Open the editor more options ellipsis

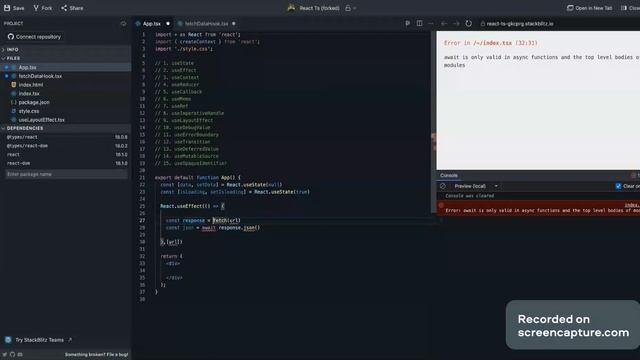431,24
